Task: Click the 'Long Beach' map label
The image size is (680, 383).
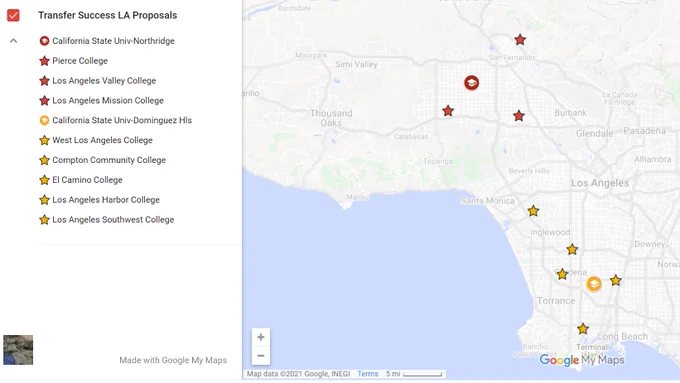Action: coord(622,336)
